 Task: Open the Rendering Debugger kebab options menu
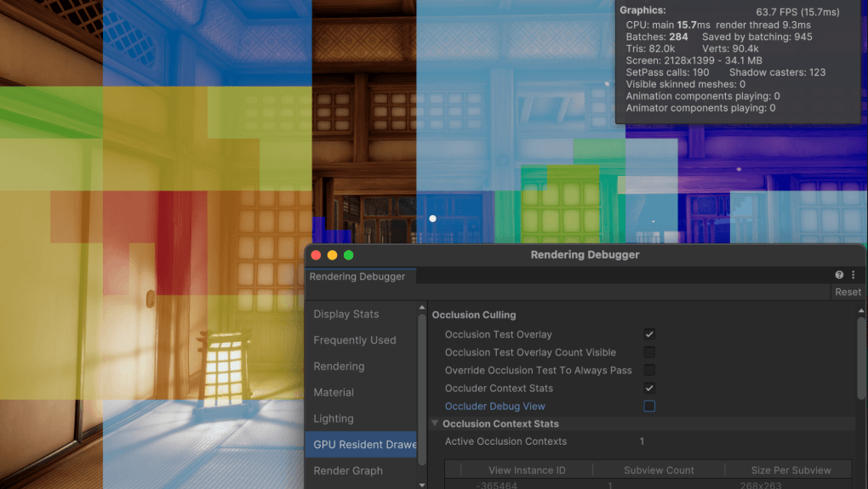(853, 275)
